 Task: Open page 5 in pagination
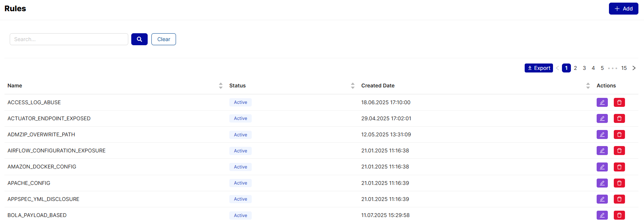coord(602,68)
